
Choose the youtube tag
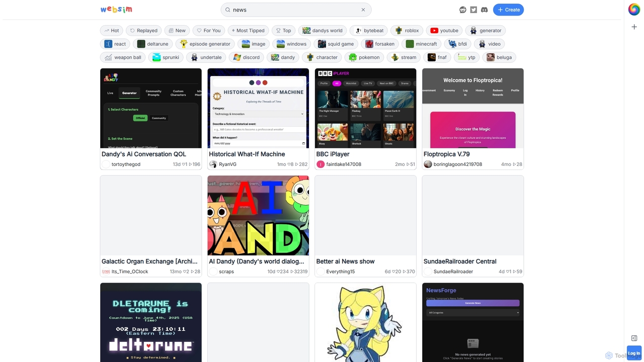tap(444, 30)
